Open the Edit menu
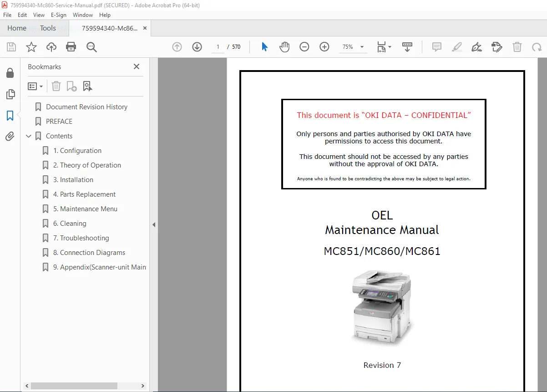The width and height of the screenshot is (547, 392). click(x=22, y=15)
